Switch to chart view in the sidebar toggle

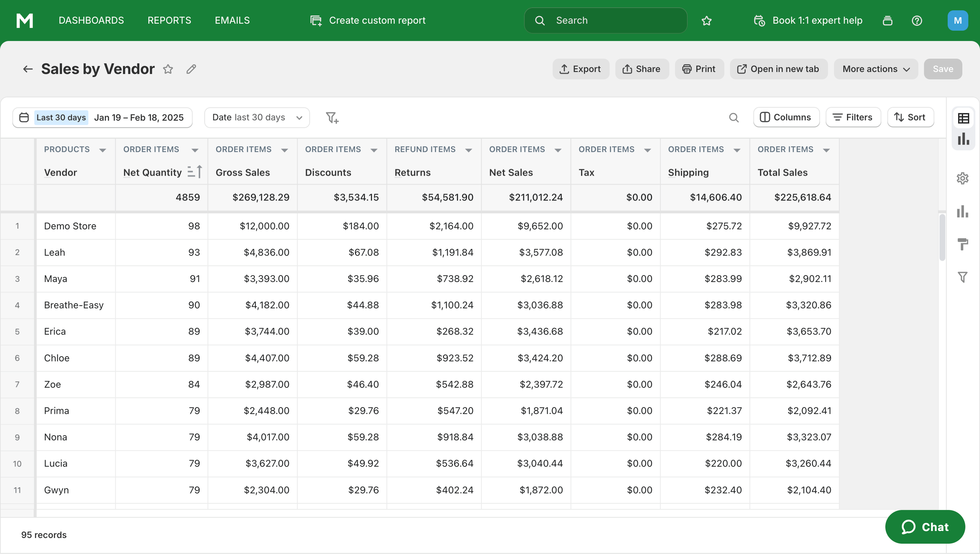(963, 139)
